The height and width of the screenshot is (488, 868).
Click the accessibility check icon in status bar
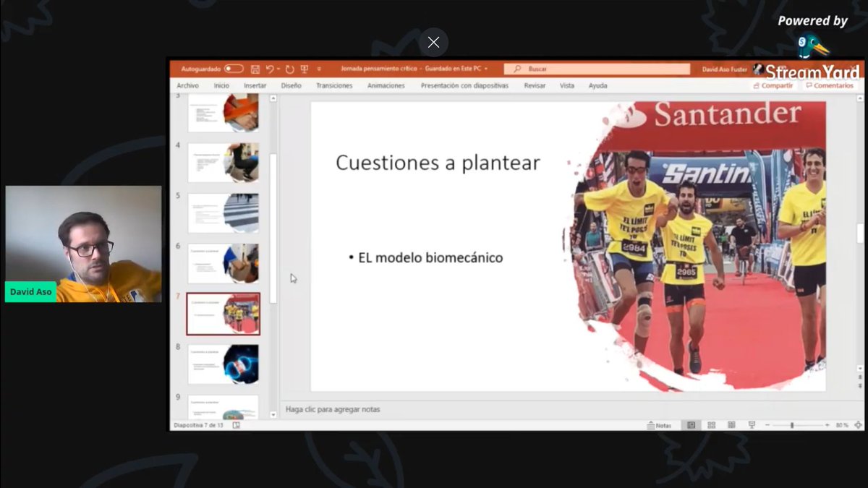pyautogui.click(x=237, y=425)
